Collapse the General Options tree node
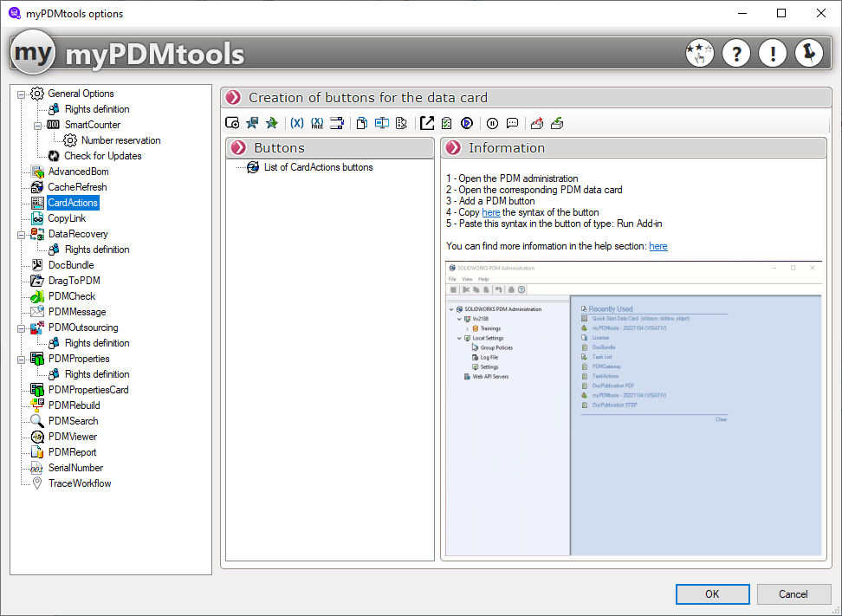This screenshot has height=616, width=842. coord(22,94)
